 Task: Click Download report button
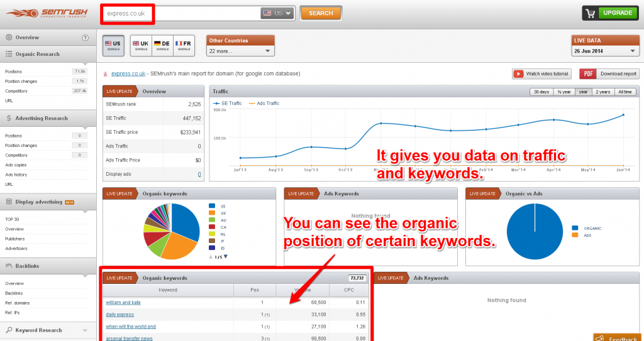[x=609, y=74]
